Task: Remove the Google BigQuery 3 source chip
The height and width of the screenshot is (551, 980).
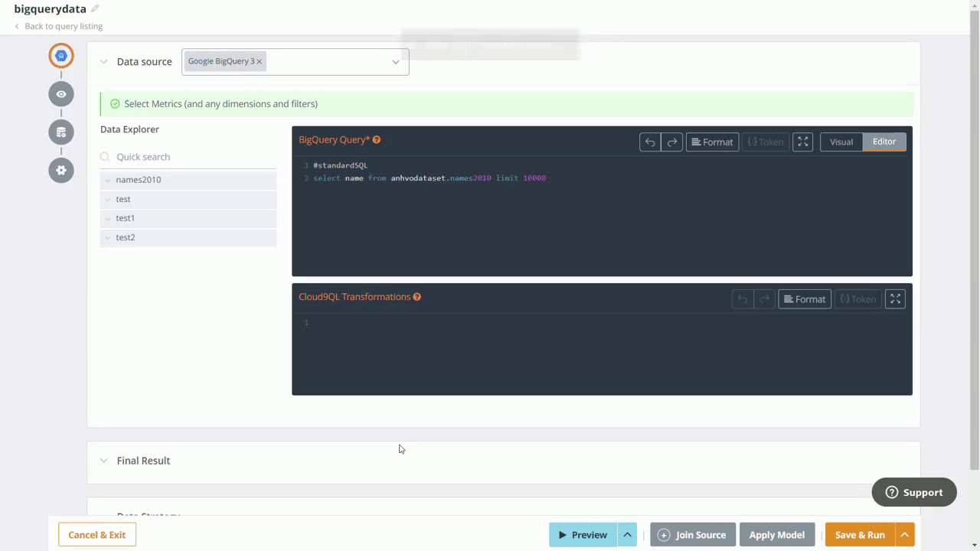Action: 258,61
